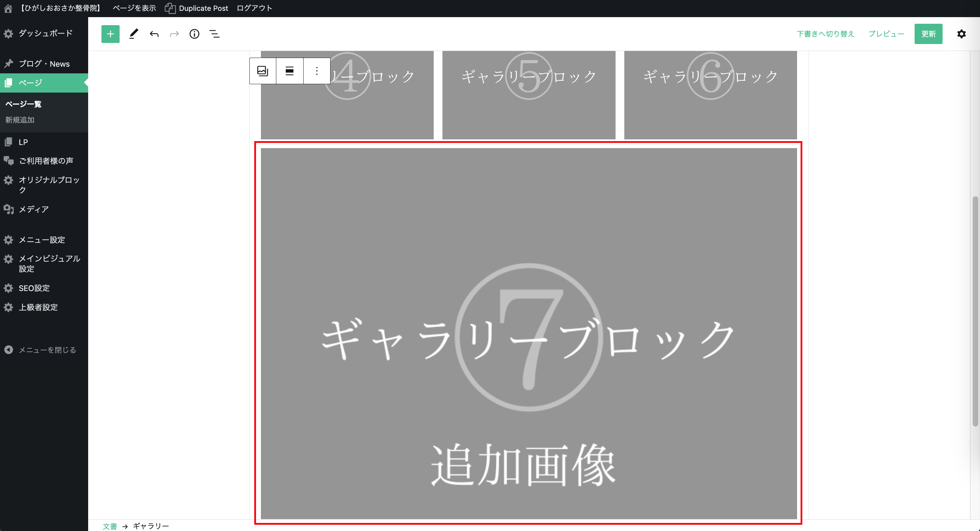Click the green block inserter plus button

(x=110, y=34)
